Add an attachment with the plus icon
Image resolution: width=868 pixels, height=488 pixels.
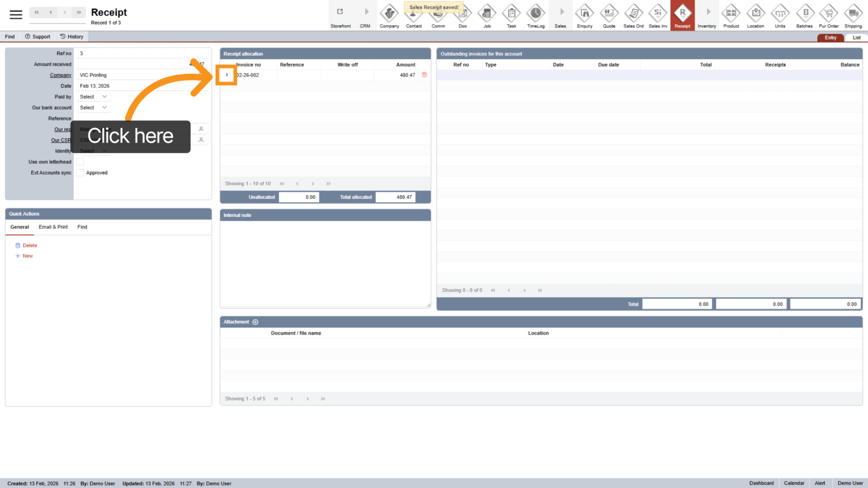tap(255, 322)
